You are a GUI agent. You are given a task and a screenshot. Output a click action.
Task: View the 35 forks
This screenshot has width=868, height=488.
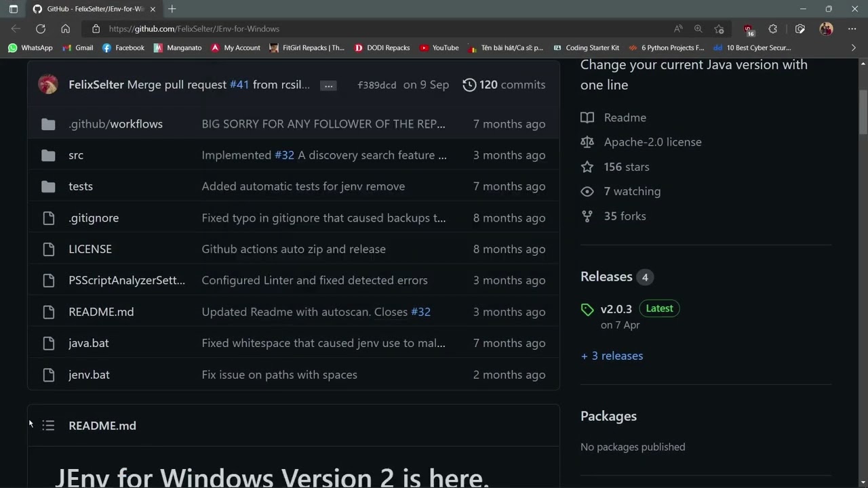(x=625, y=216)
